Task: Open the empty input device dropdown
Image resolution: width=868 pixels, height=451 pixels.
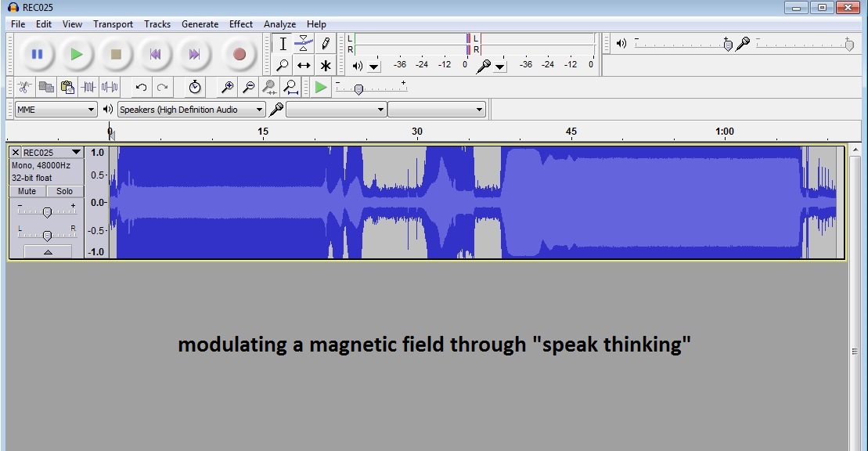Action: click(x=336, y=110)
